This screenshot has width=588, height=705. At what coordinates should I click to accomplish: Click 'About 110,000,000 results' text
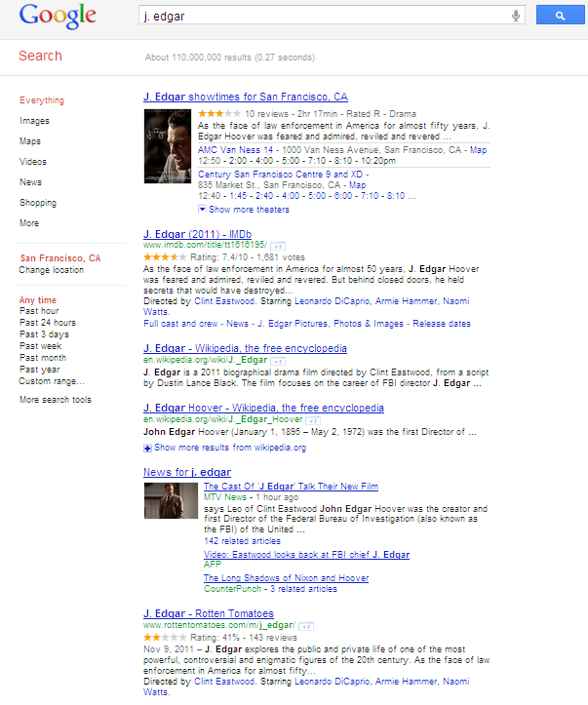(x=230, y=58)
